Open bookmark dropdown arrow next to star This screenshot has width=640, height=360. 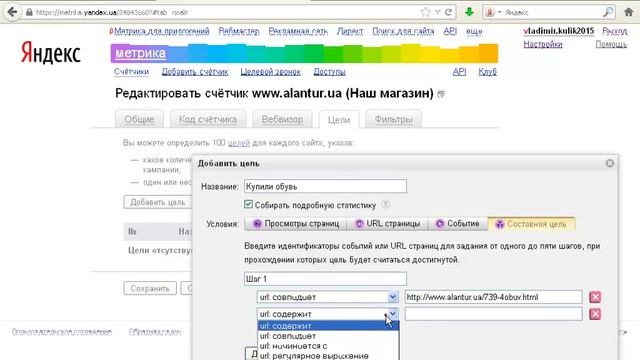(x=437, y=12)
